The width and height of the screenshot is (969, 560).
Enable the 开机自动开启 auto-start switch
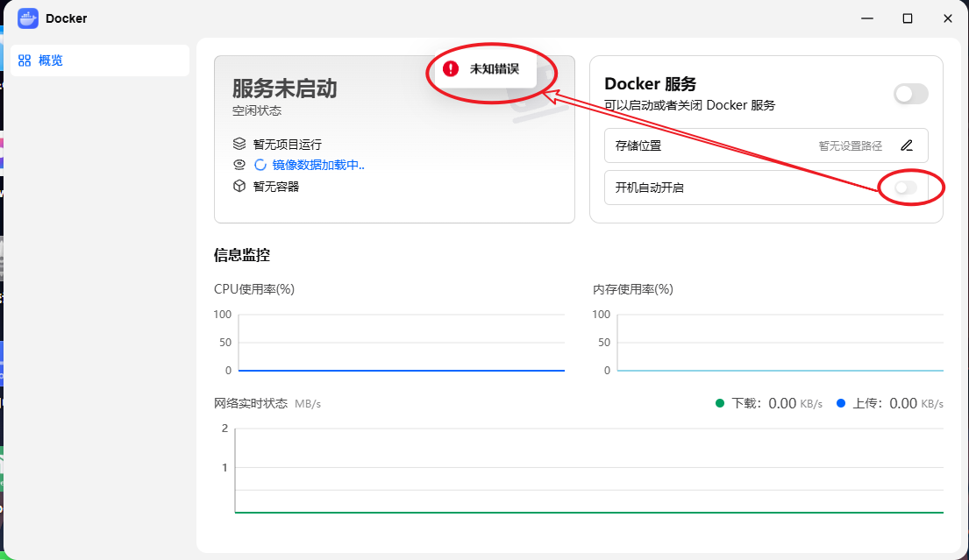(x=906, y=188)
